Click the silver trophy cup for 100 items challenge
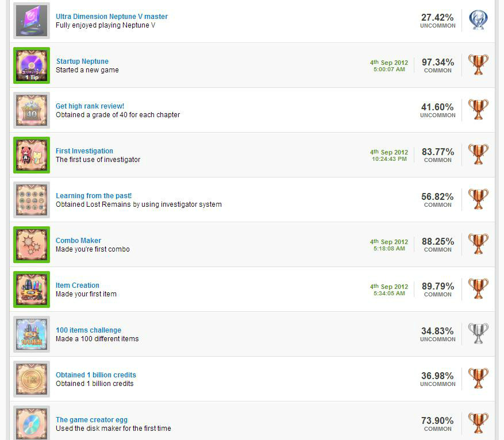Viewport: 504px width, 440px height. coord(478,334)
